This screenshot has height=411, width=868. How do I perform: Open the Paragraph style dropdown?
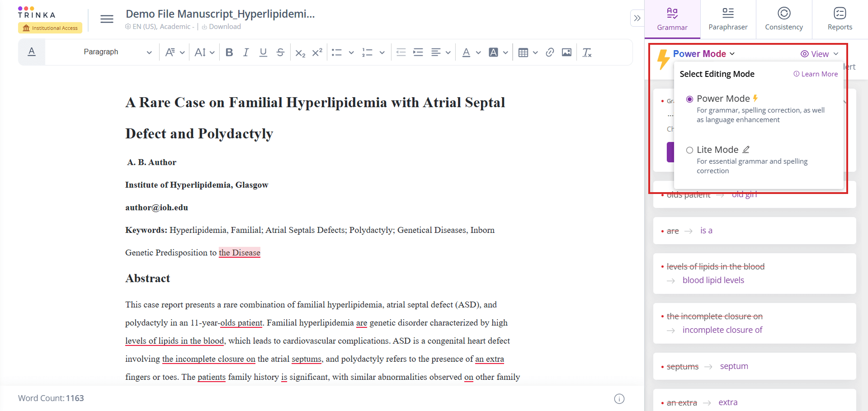(x=118, y=52)
